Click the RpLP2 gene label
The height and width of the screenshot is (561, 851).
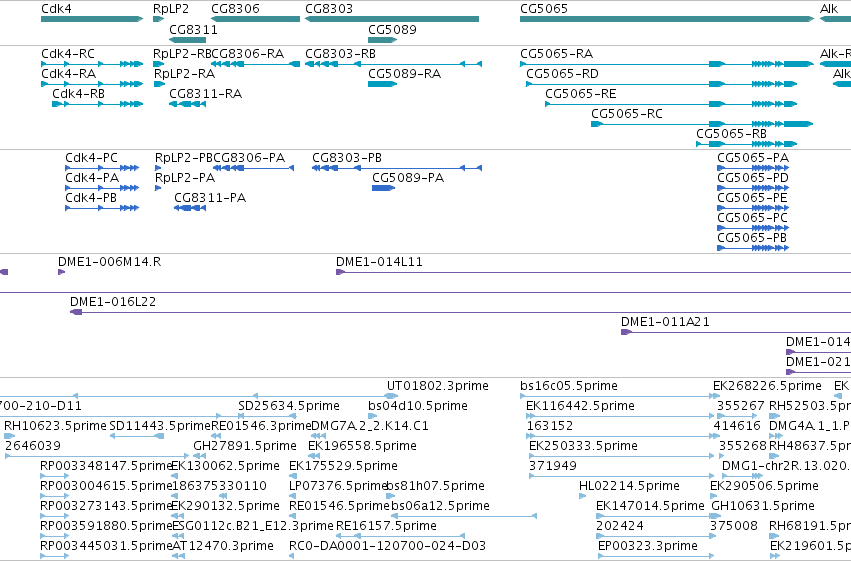pyautogui.click(x=171, y=9)
